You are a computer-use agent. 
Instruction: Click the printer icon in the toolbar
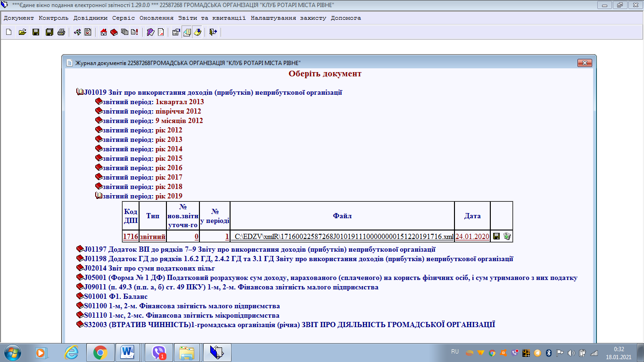point(61,32)
